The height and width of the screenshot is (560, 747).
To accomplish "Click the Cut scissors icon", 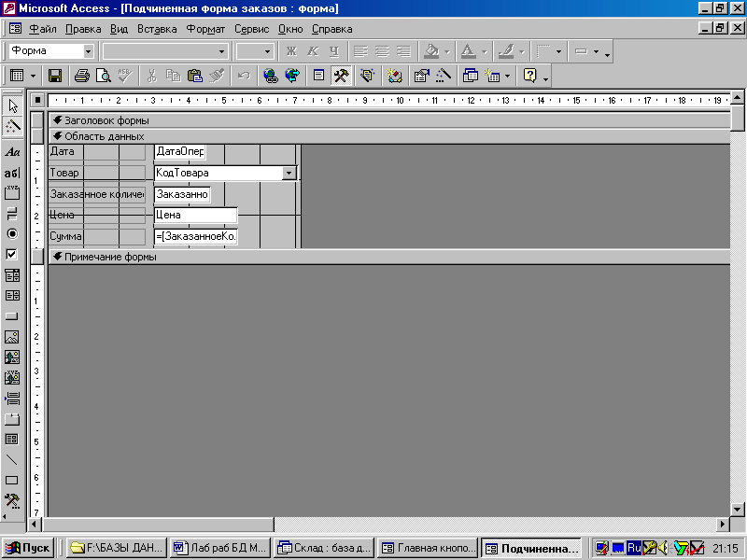I will coord(151,76).
